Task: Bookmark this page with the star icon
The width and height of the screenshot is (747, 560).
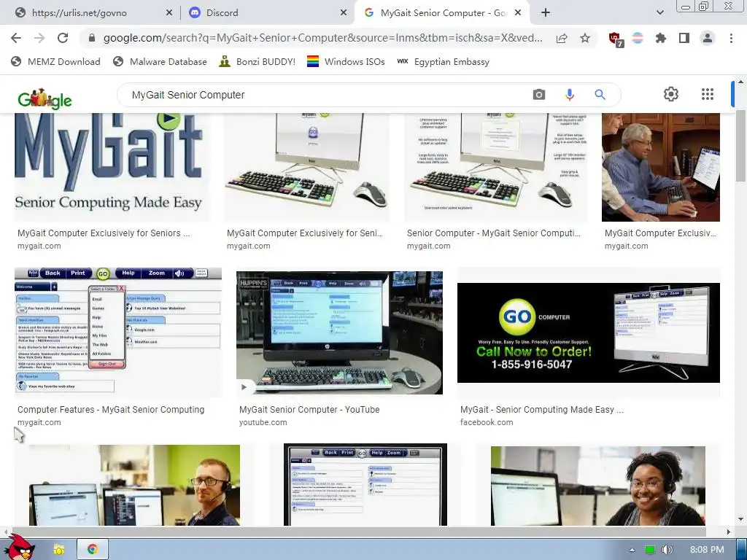Action: (x=585, y=38)
